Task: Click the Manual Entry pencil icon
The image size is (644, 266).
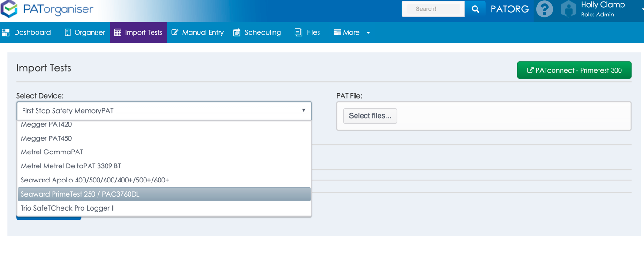Action: [x=175, y=32]
